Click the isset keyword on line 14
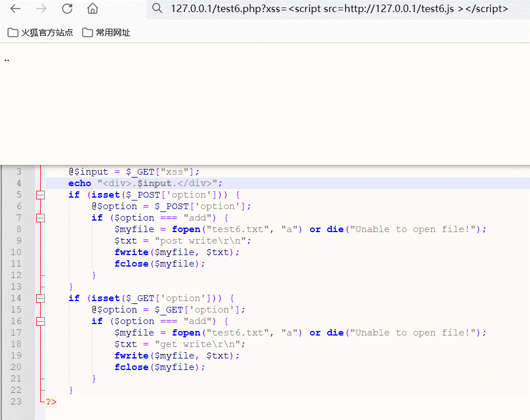Screen dimensions: 530x420 point(106,298)
